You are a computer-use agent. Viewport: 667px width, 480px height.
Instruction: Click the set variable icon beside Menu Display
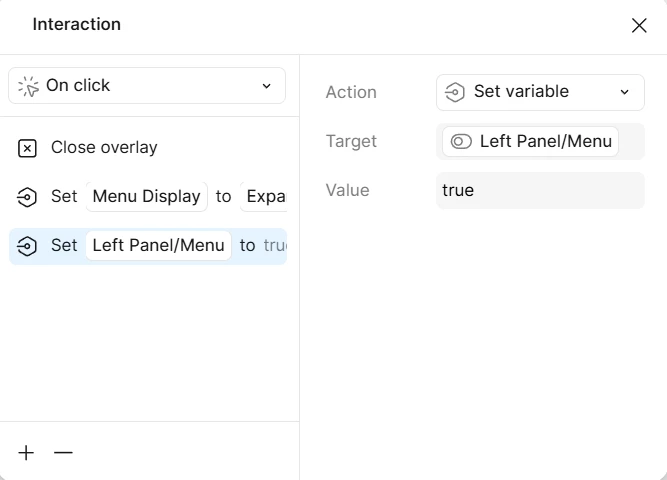pyautogui.click(x=28, y=197)
